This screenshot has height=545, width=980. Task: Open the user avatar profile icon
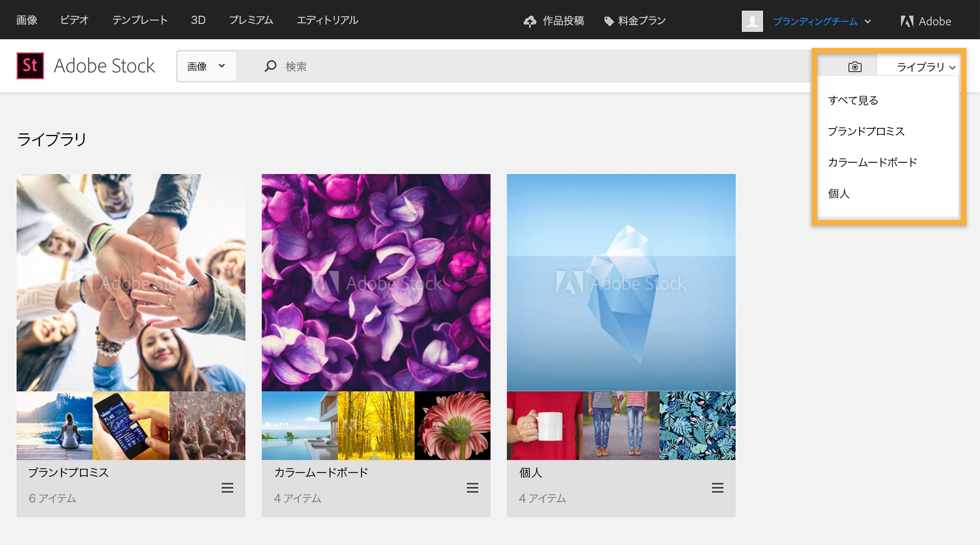coord(752,22)
